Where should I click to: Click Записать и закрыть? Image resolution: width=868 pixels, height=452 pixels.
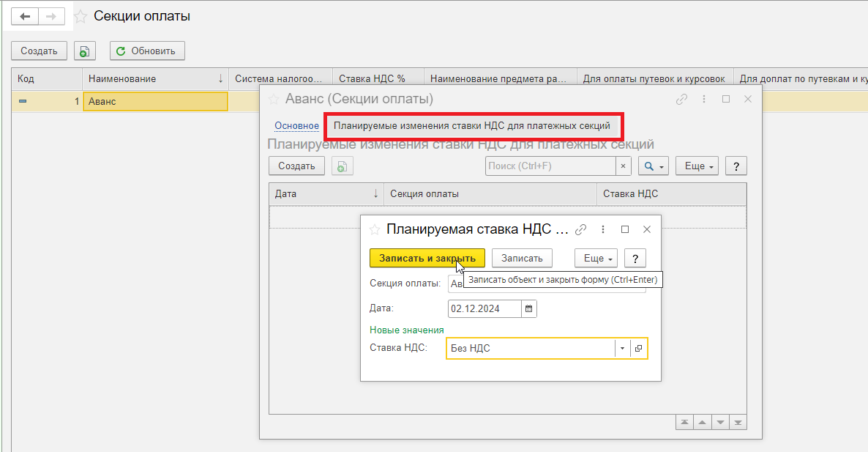(427, 258)
